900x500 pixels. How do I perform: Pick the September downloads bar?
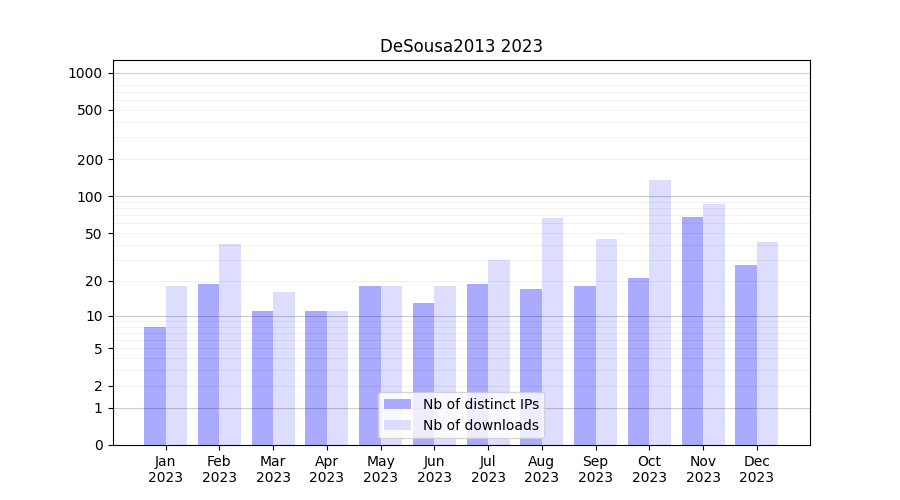click(606, 341)
